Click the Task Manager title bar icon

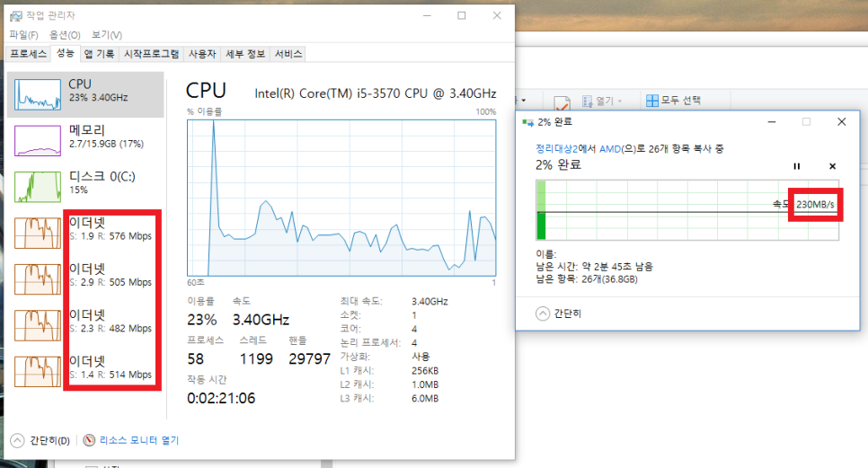tap(16, 16)
